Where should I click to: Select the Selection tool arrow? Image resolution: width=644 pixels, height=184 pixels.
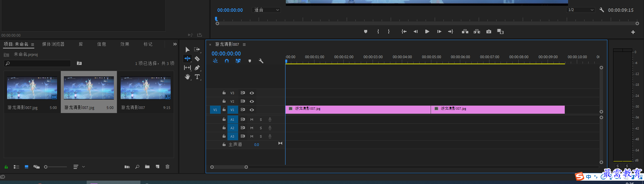click(x=187, y=49)
